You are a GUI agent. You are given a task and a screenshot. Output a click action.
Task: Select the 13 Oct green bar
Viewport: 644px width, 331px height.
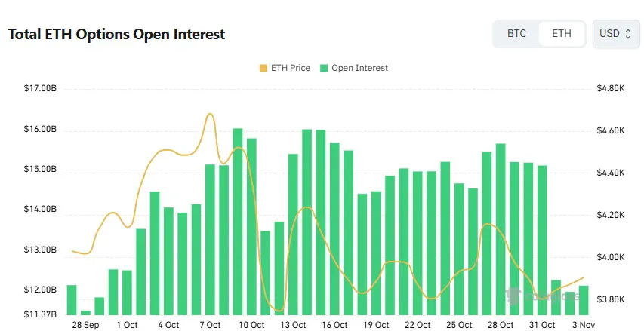point(293,234)
